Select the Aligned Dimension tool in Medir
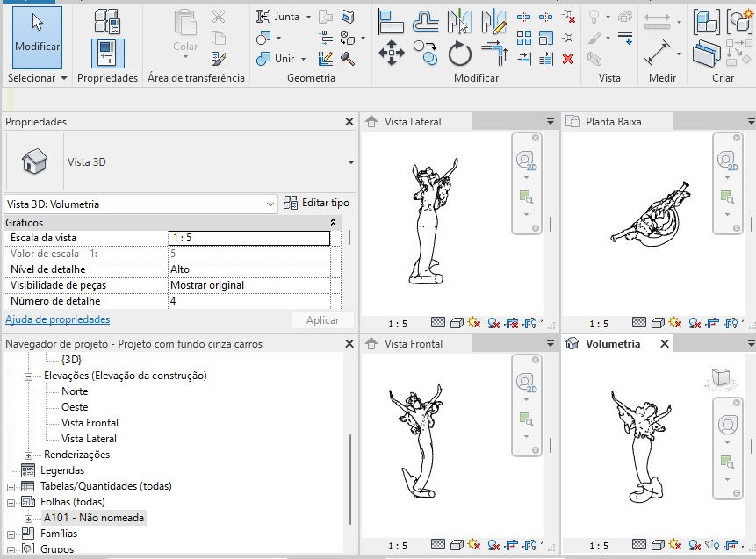Viewport: 756px width, 559px height. pos(657,53)
